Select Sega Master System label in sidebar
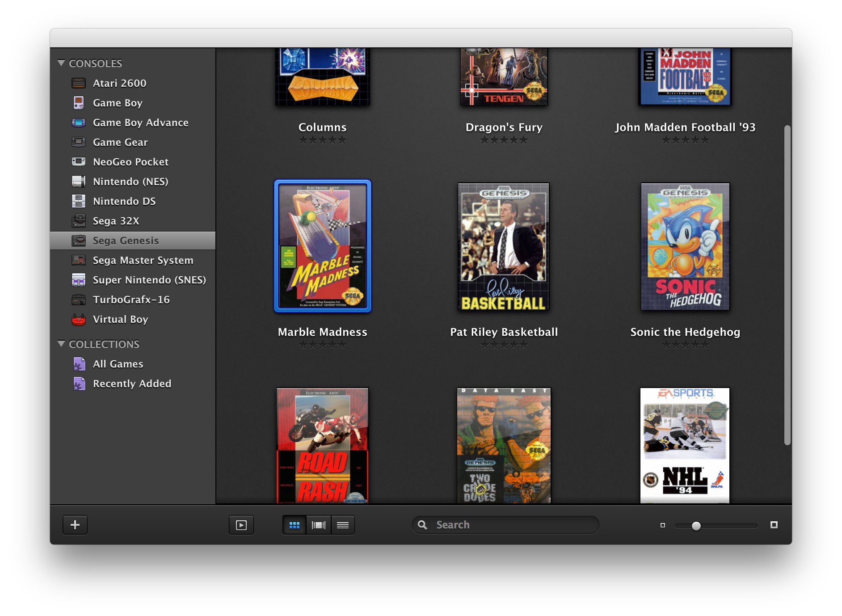Viewport: 842px width, 616px height. [143, 260]
